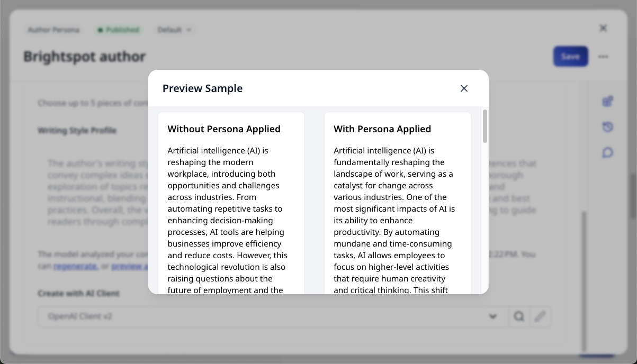Close the Preview Sample dialog
Screen dimensions: 637x364
click(x=464, y=88)
